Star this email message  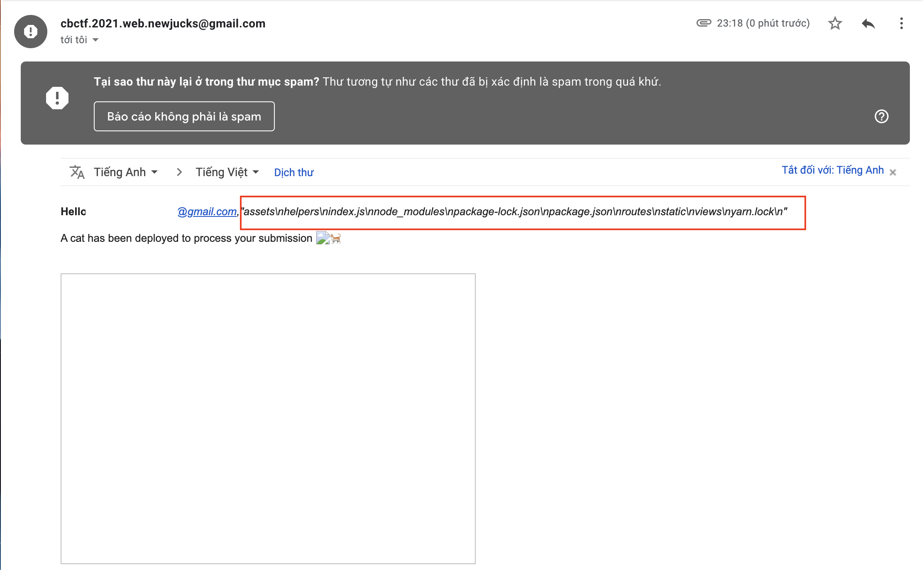click(835, 23)
